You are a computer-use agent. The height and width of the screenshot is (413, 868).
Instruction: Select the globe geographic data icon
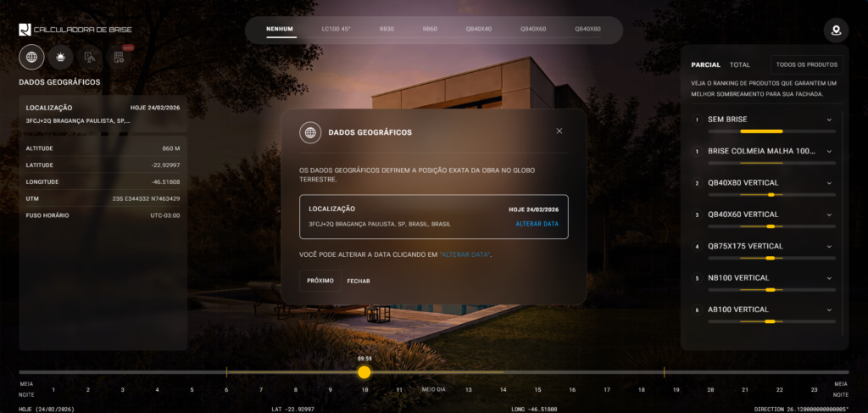[31, 57]
